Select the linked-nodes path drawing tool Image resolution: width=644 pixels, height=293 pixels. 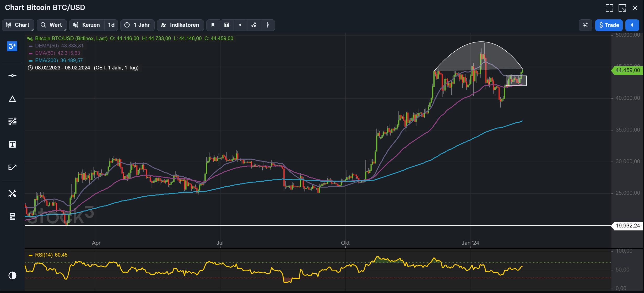(254, 25)
